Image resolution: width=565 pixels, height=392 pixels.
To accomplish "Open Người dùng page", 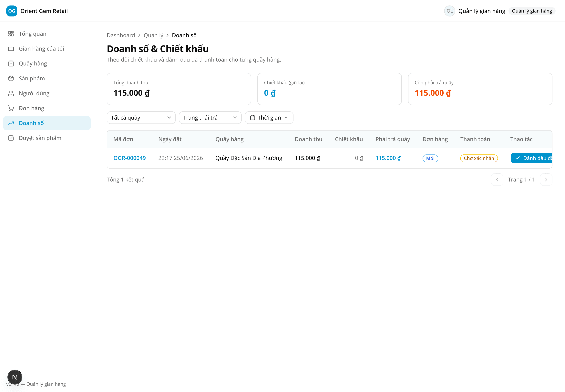I will (47, 93).
